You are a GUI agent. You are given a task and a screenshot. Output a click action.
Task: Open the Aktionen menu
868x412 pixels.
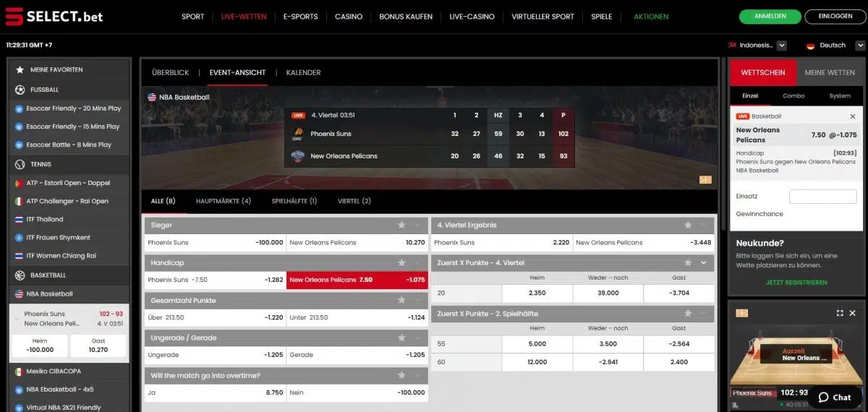[651, 17]
